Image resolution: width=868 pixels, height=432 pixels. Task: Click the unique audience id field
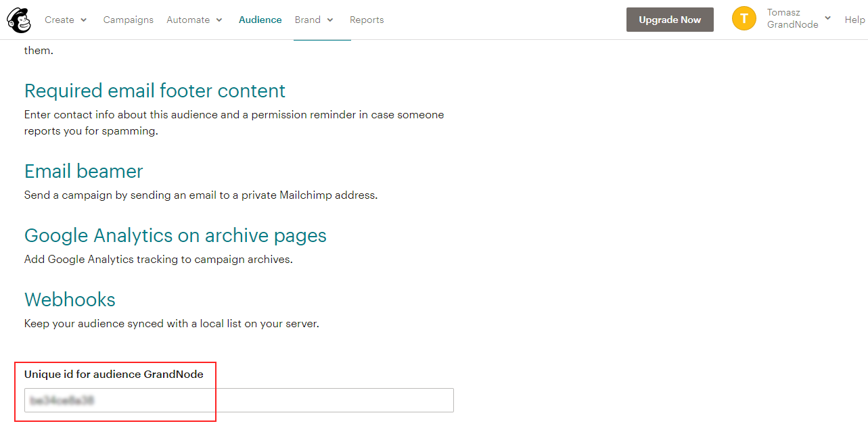coord(239,400)
